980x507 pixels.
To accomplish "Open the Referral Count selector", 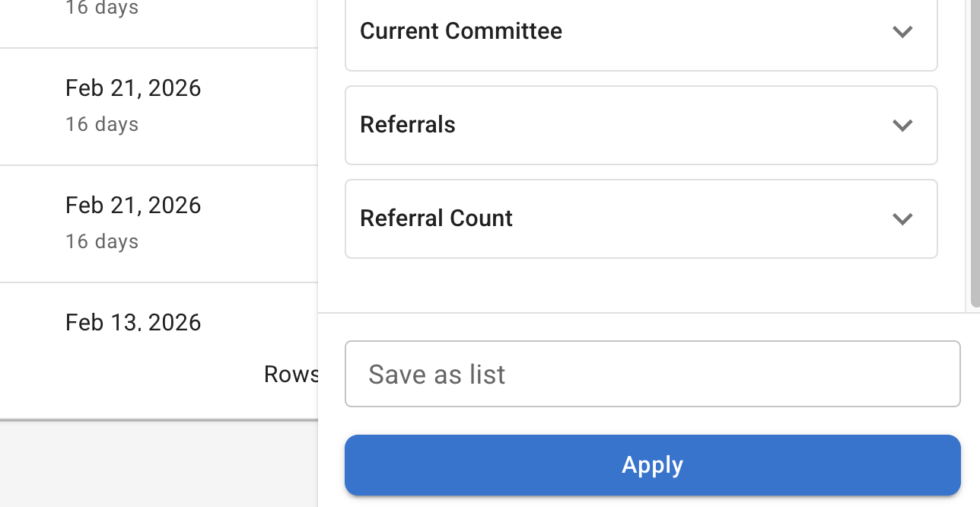I will coord(641,218).
